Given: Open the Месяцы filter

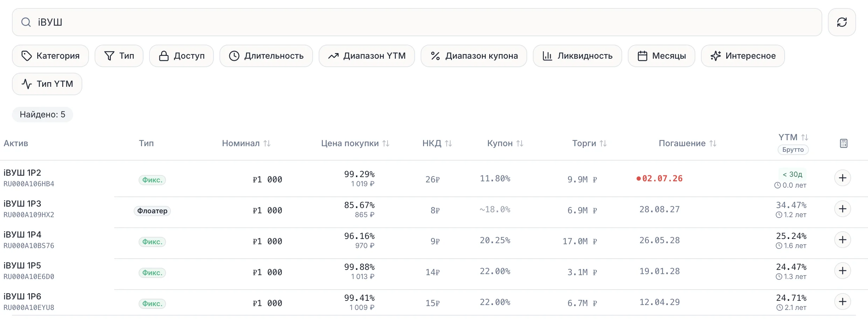Looking at the screenshot, I should (x=662, y=56).
